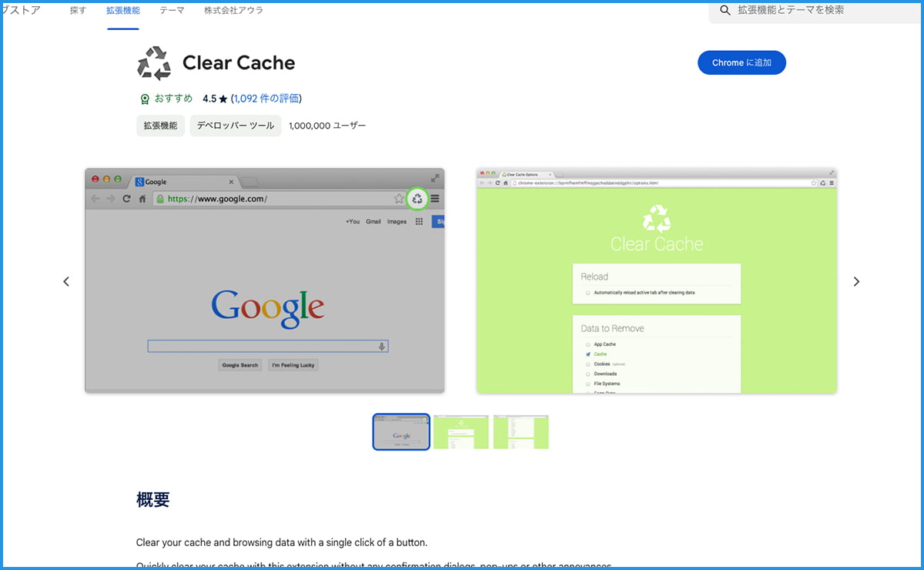Click the white recycle logo on green screenshot
This screenshot has height=570, width=924.
[x=657, y=218]
